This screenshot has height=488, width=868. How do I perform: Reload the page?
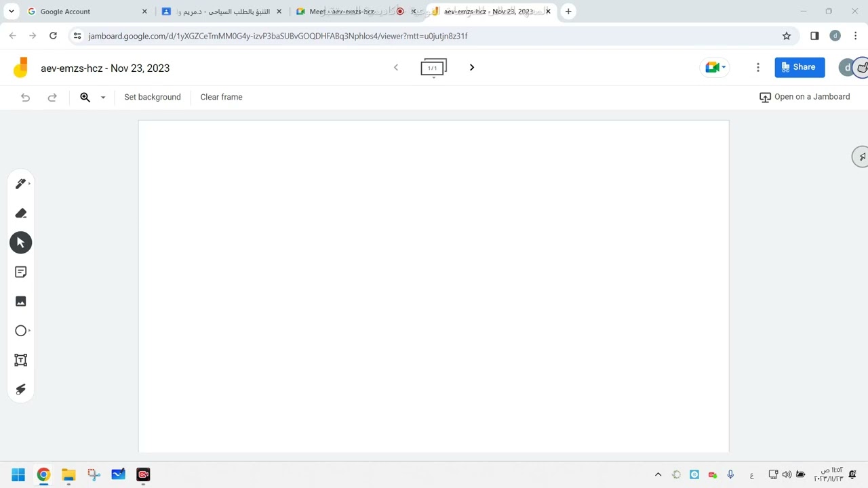pyautogui.click(x=53, y=36)
